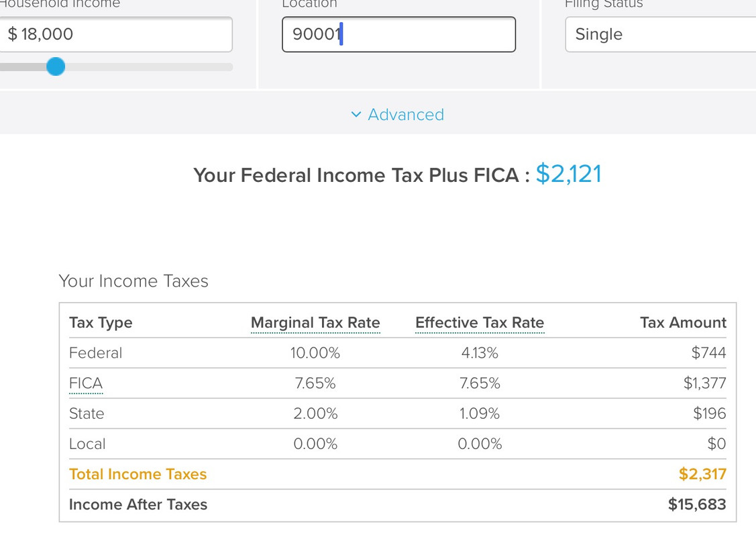Screen dimensions: 756x537
Task: Click the Effective Tax Rate header
Action: click(x=480, y=323)
